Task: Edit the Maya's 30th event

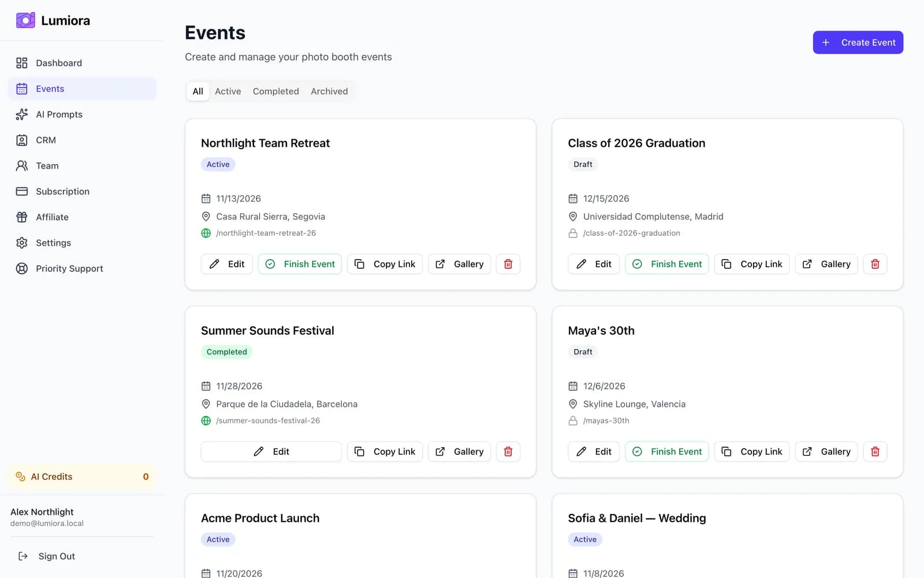Action: tap(594, 451)
